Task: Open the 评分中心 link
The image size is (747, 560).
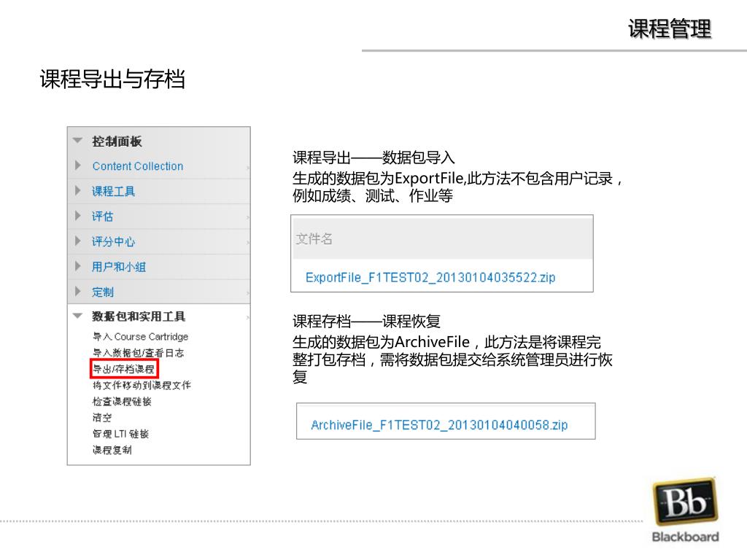Action: (113, 242)
